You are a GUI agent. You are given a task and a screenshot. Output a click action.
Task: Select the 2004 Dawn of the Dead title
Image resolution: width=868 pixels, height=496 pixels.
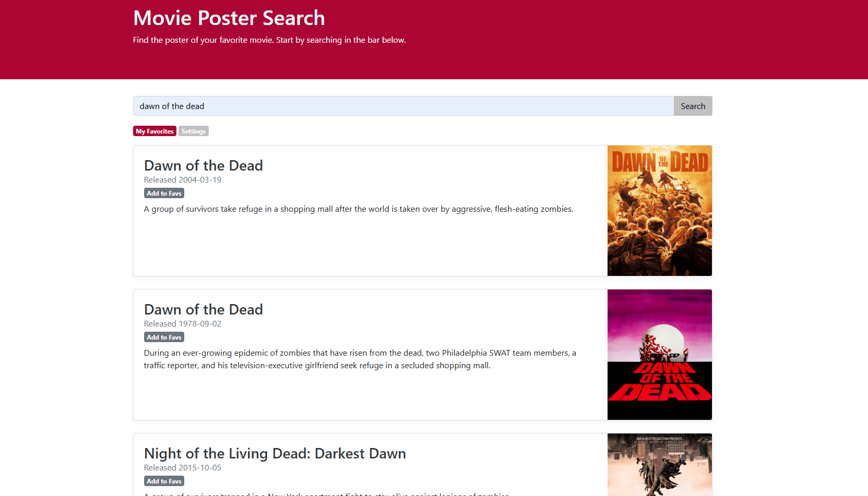204,165
